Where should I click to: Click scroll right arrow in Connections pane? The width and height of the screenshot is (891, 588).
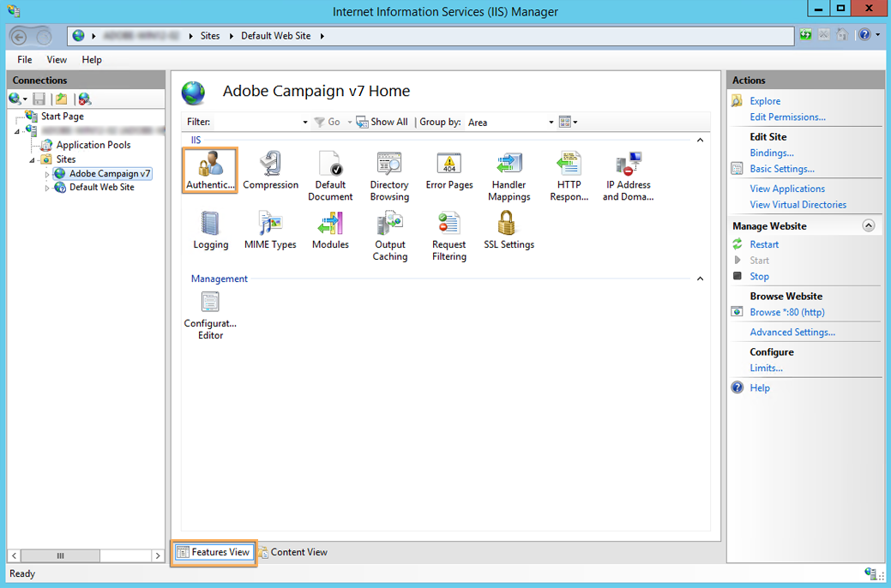click(158, 555)
